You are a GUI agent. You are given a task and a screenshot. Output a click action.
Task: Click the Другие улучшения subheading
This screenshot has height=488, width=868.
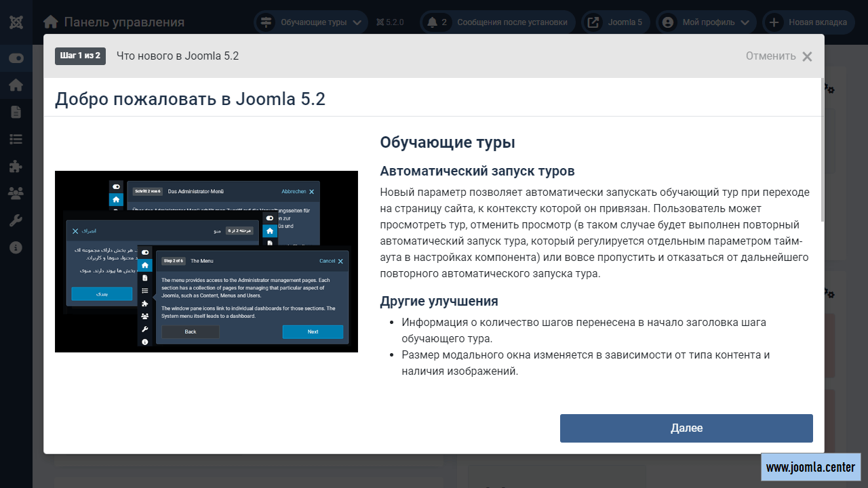pos(439,301)
